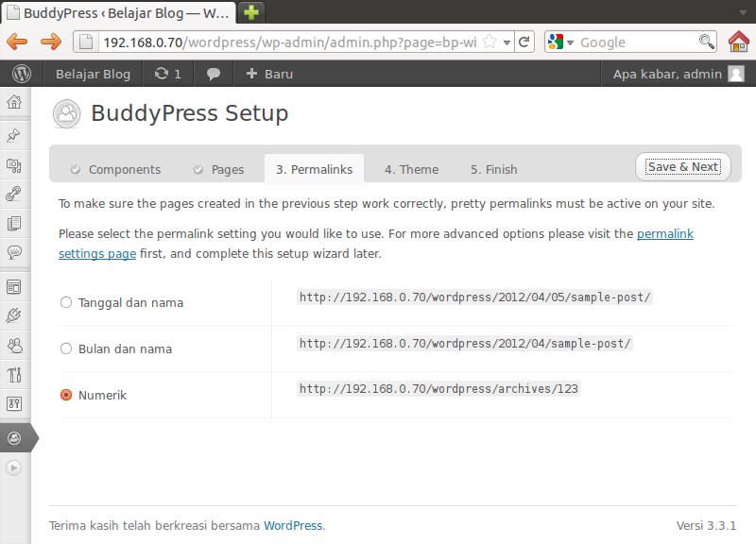Open the updates icon showing 1 in the admin bar
Viewport: 756px width, 544px height.
(167, 74)
